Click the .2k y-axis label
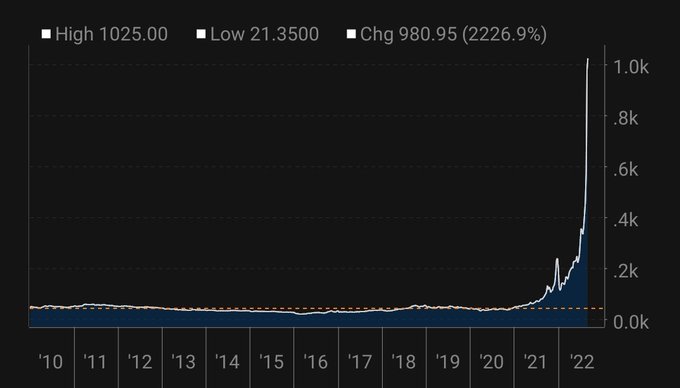The height and width of the screenshot is (388, 680). (x=626, y=271)
